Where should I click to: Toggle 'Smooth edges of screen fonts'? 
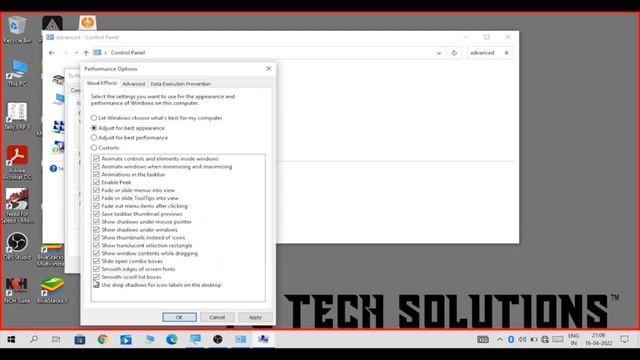tap(96, 269)
